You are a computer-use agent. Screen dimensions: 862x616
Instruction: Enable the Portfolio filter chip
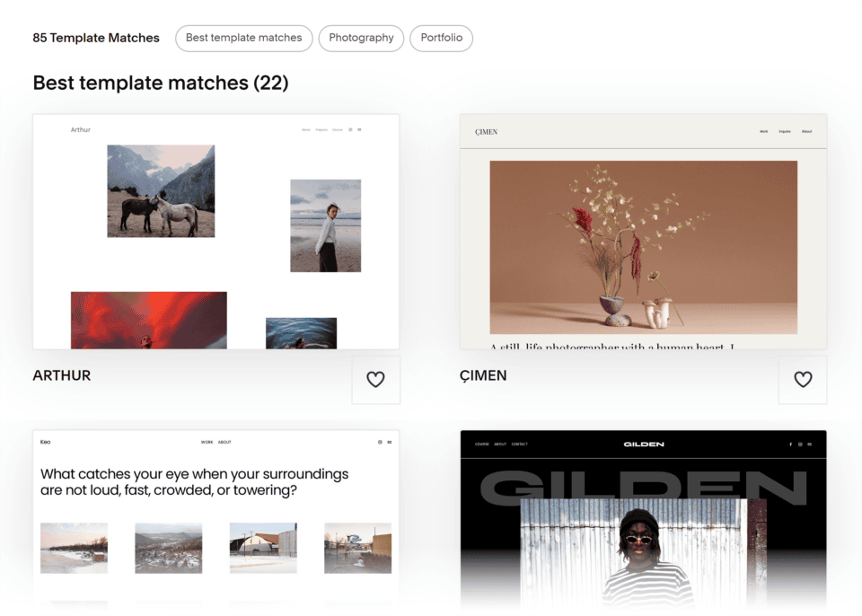click(x=441, y=39)
